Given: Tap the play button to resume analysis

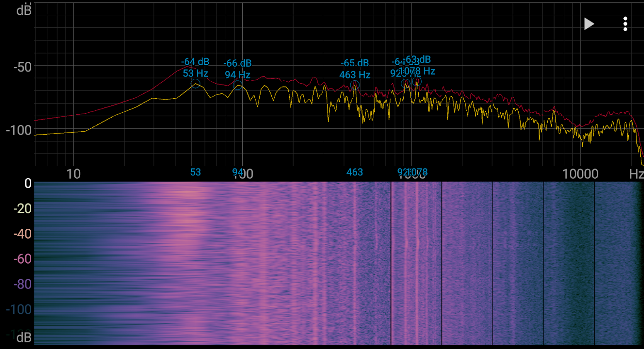Looking at the screenshot, I should 589,24.
